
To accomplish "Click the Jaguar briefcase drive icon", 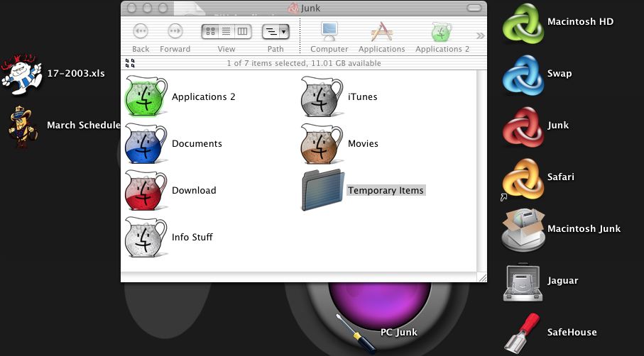I will point(523,282).
